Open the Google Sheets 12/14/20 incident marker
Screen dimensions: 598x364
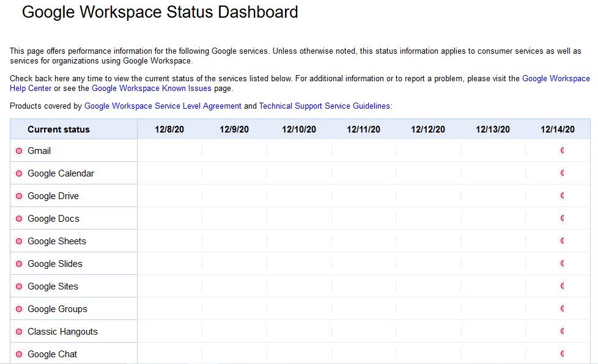tap(562, 241)
